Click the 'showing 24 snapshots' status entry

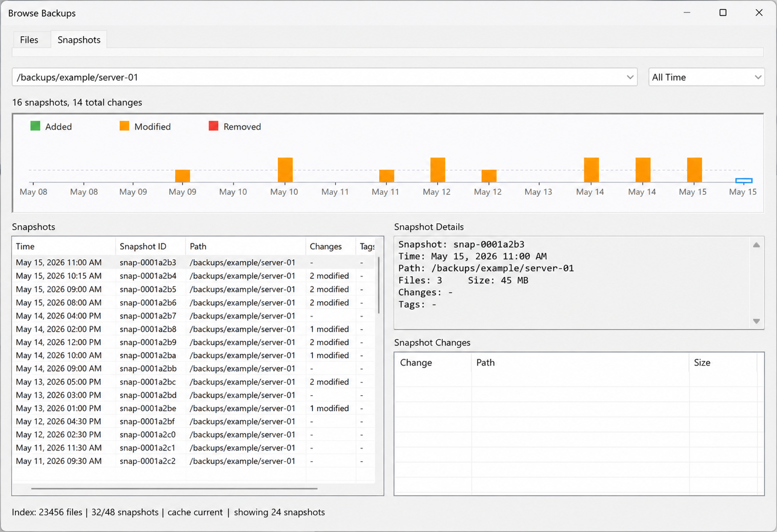tap(279, 512)
